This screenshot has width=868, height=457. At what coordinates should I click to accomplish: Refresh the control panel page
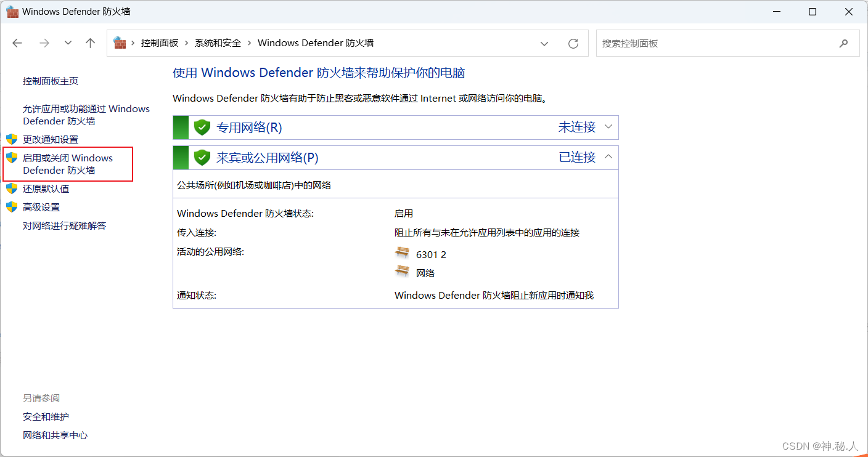(x=573, y=43)
